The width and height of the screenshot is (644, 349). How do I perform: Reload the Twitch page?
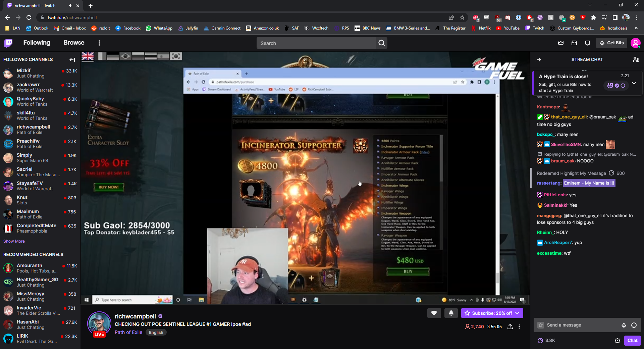(x=29, y=17)
